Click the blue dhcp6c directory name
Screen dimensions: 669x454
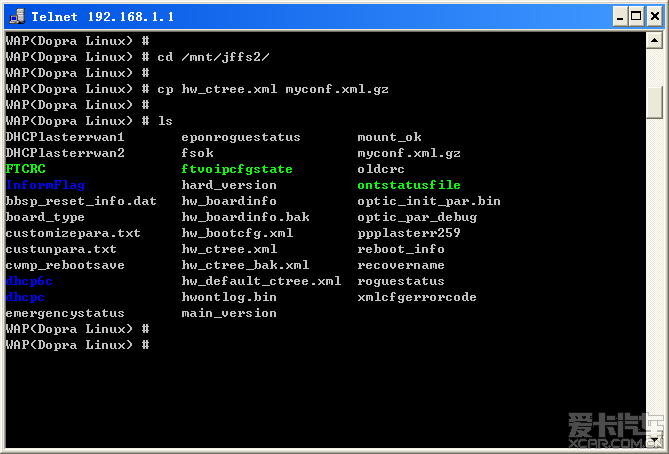[x=29, y=281]
